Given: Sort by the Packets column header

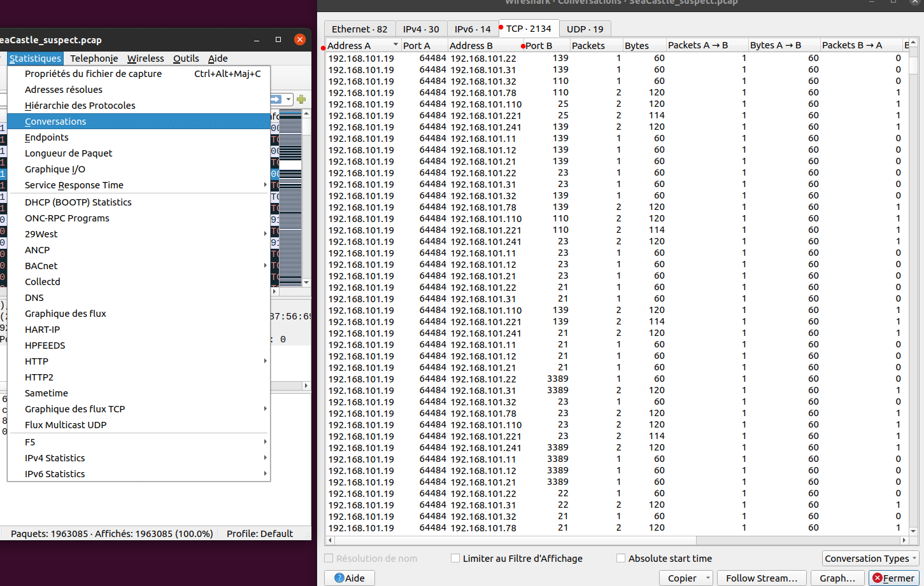Looking at the screenshot, I should pos(596,45).
